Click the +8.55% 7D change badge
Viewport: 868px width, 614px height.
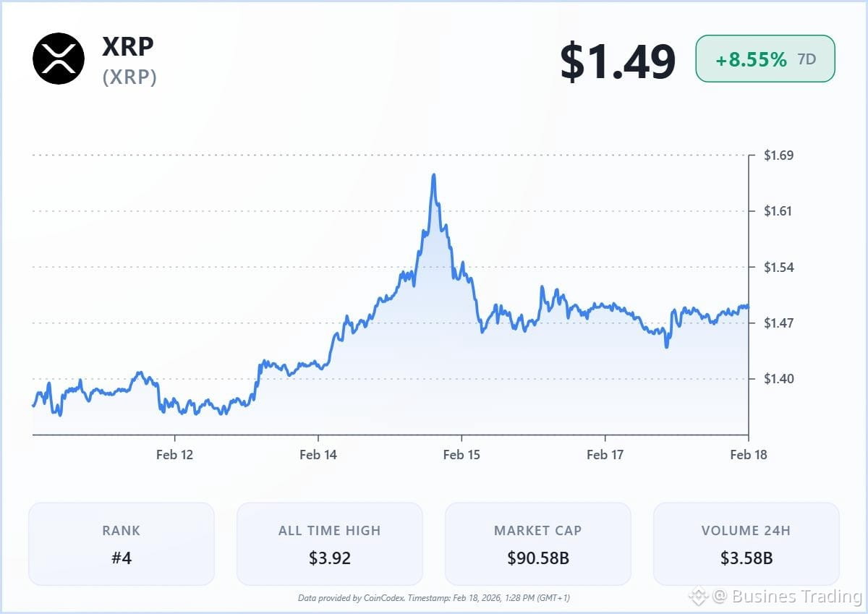click(x=765, y=59)
